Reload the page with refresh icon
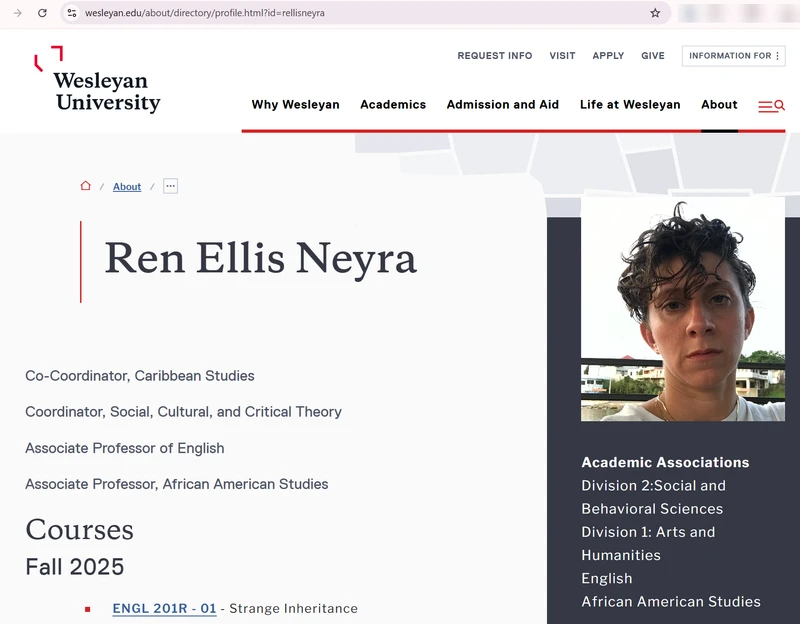This screenshot has height=624, width=800. pyautogui.click(x=42, y=13)
